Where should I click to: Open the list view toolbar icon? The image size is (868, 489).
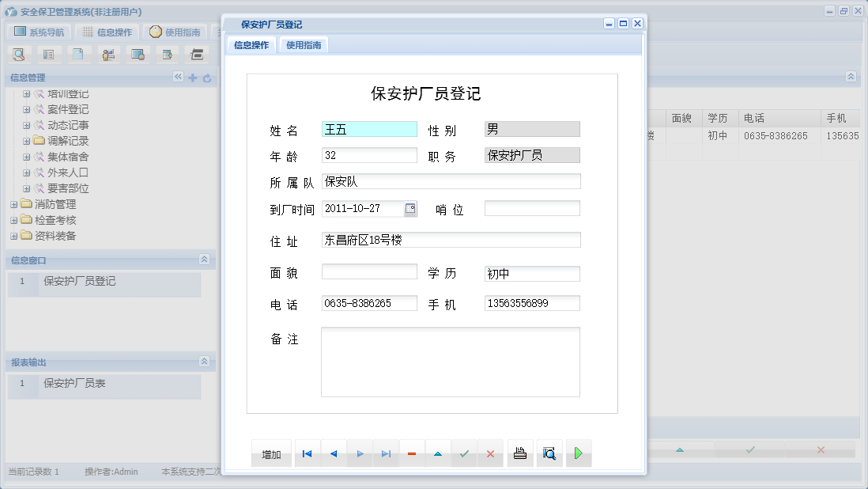[47, 54]
